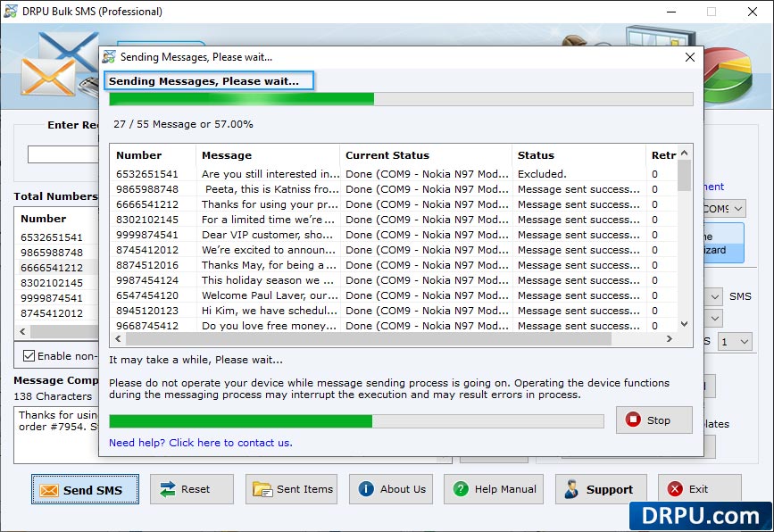Click the Exit button
Viewport: 774px width, 532px height.
pyautogui.click(x=700, y=489)
